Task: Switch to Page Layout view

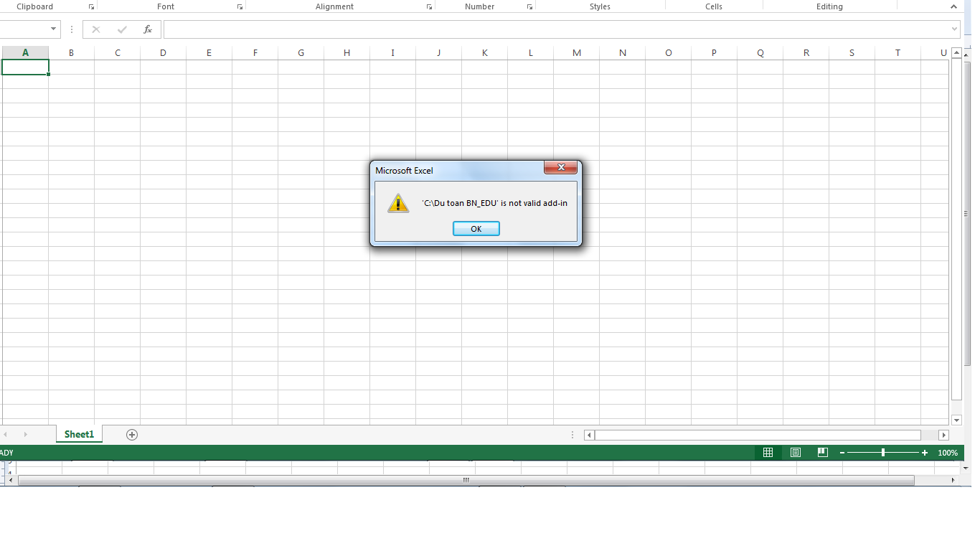Action: [x=795, y=453]
